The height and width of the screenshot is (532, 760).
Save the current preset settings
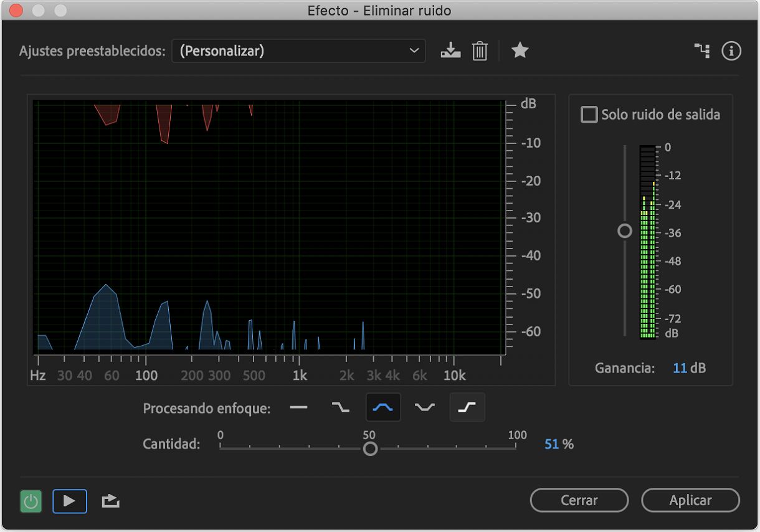pyautogui.click(x=450, y=50)
